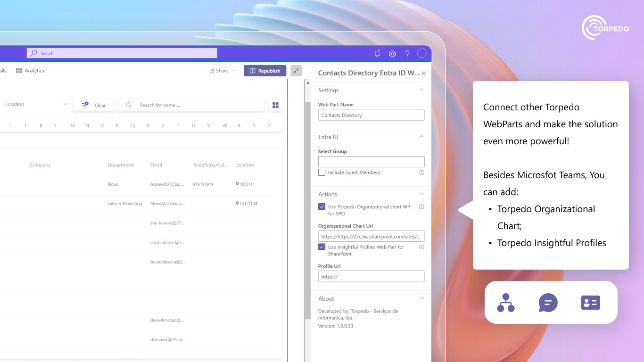Click the Organizational Chart Url field

click(371, 236)
